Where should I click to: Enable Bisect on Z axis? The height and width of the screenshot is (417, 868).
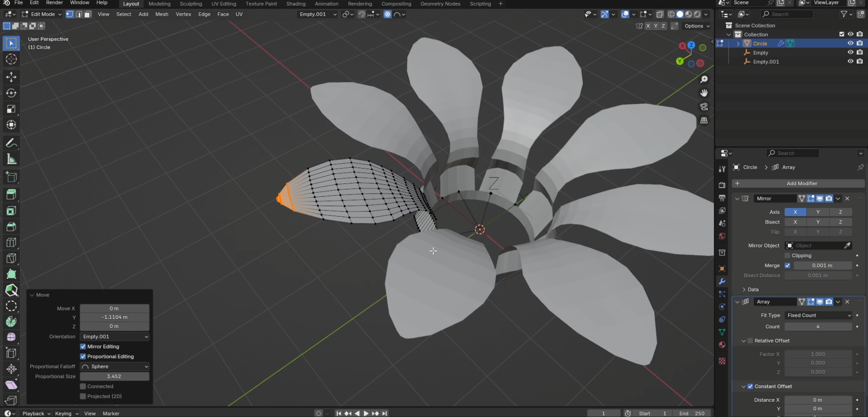coord(840,222)
